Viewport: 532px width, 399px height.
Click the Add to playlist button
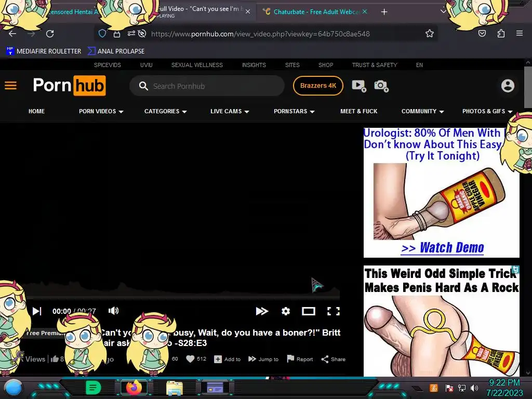[x=227, y=359]
